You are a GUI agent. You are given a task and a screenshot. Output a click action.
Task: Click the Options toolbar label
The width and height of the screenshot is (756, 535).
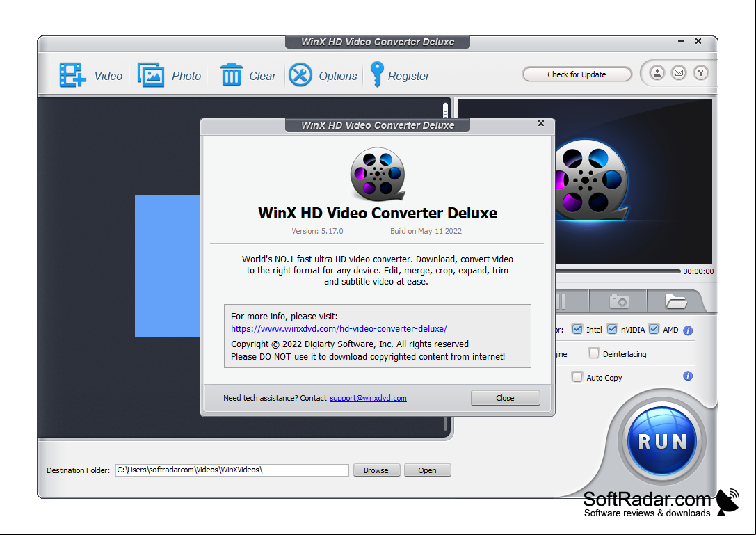tap(337, 77)
